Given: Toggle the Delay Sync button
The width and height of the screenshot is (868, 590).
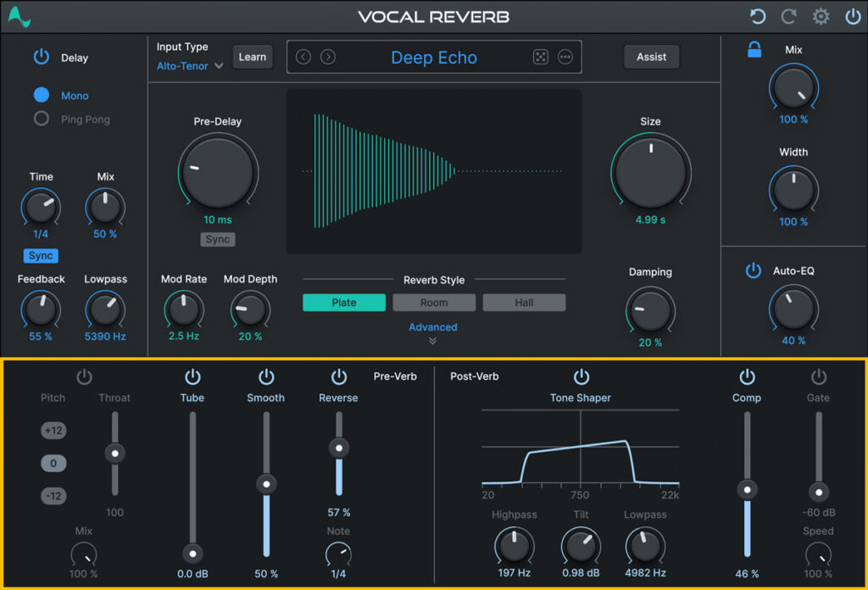Looking at the screenshot, I should 41,255.
